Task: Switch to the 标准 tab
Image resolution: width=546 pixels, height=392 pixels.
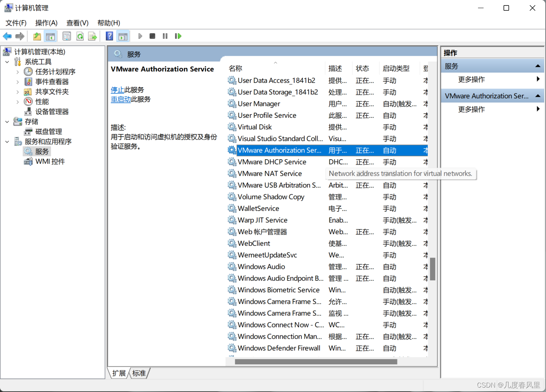Action: coord(139,373)
